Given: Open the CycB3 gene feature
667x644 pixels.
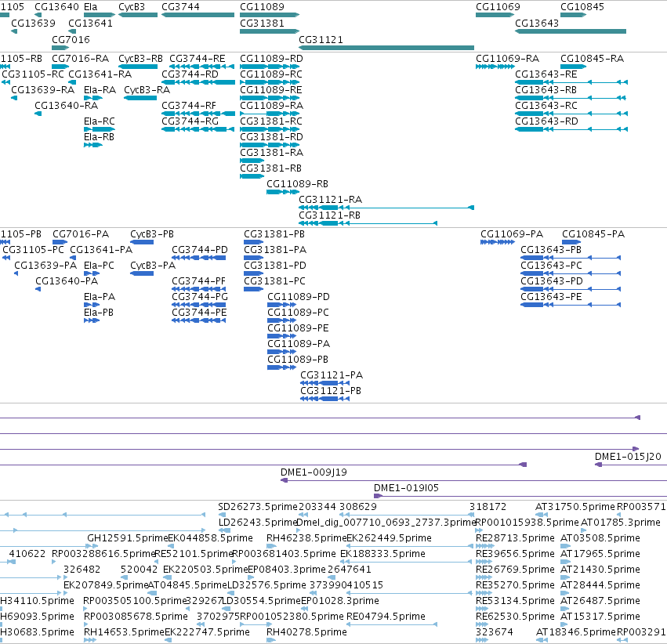Looking at the screenshot, I should pyautogui.click(x=138, y=15).
